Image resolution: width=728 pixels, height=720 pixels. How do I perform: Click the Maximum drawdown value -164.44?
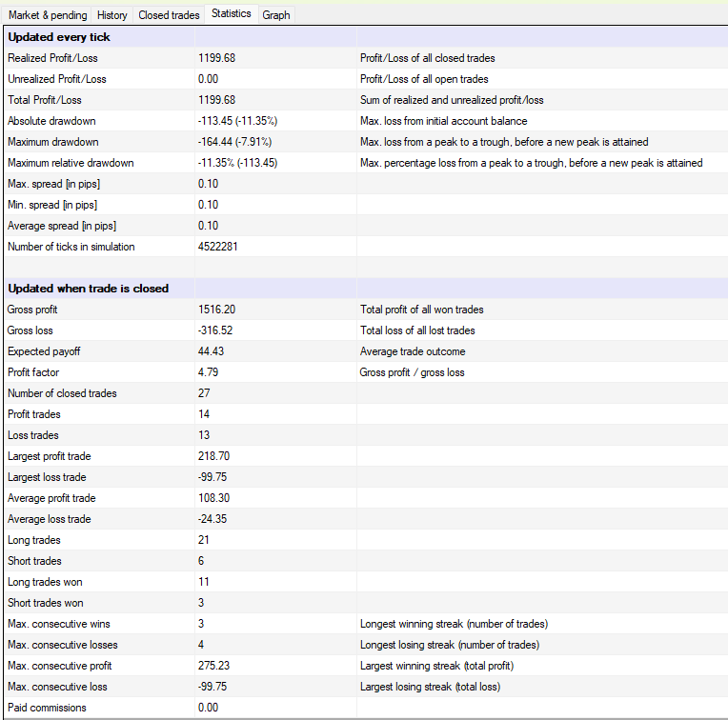(234, 142)
